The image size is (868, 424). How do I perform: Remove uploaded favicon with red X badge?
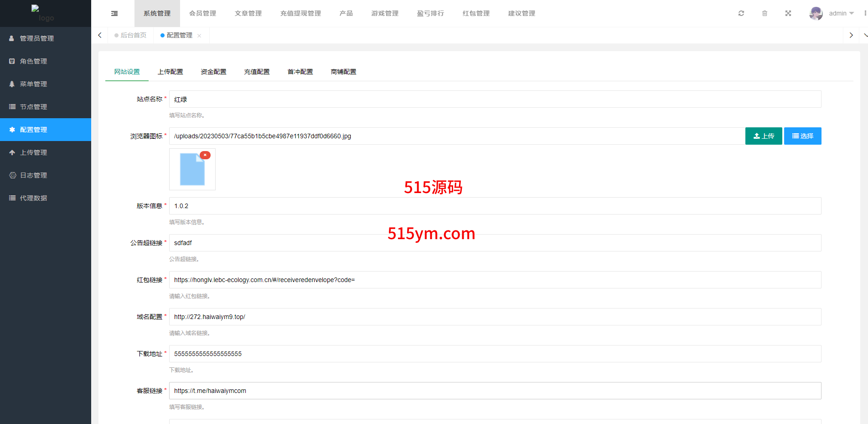pyautogui.click(x=205, y=155)
